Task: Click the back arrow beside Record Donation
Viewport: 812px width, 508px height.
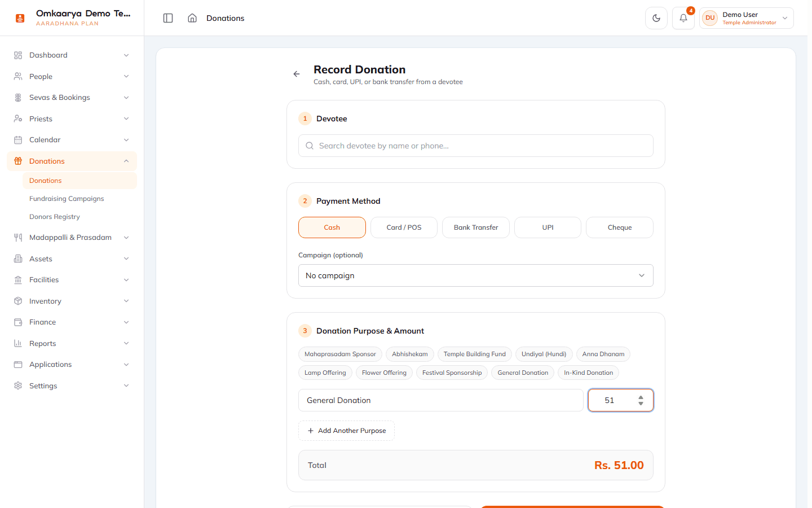Action: tap(297, 74)
